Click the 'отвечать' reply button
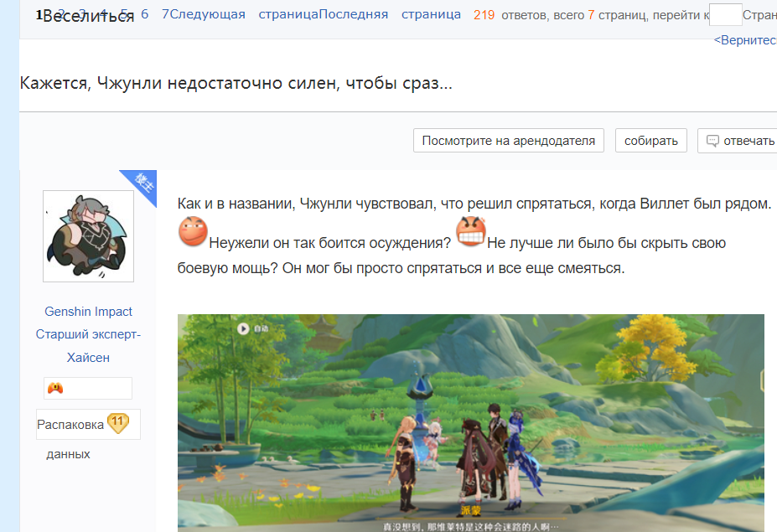Viewport: 777px width, 532px height. [x=738, y=141]
